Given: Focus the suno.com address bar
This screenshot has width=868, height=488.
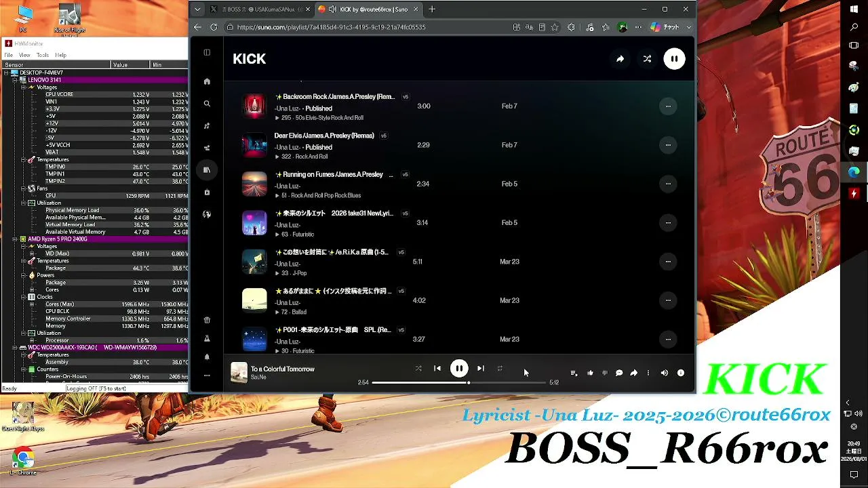Looking at the screenshot, I should coord(366,27).
